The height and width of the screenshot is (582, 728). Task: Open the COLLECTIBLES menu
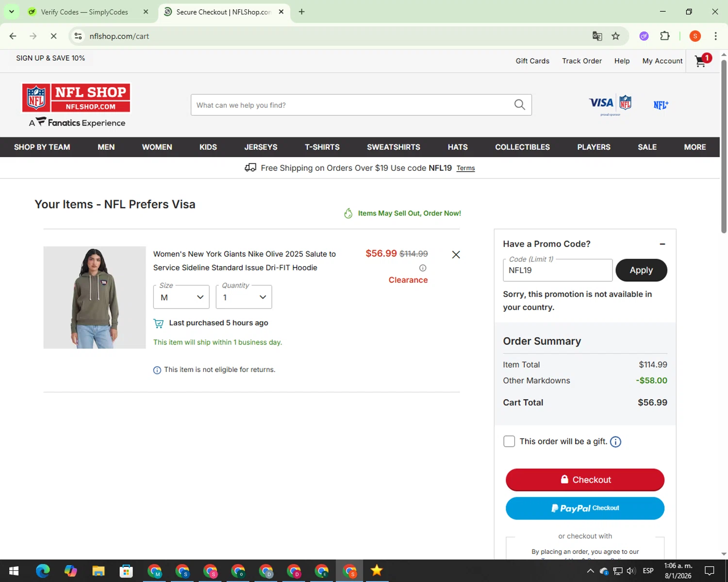tap(522, 147)
